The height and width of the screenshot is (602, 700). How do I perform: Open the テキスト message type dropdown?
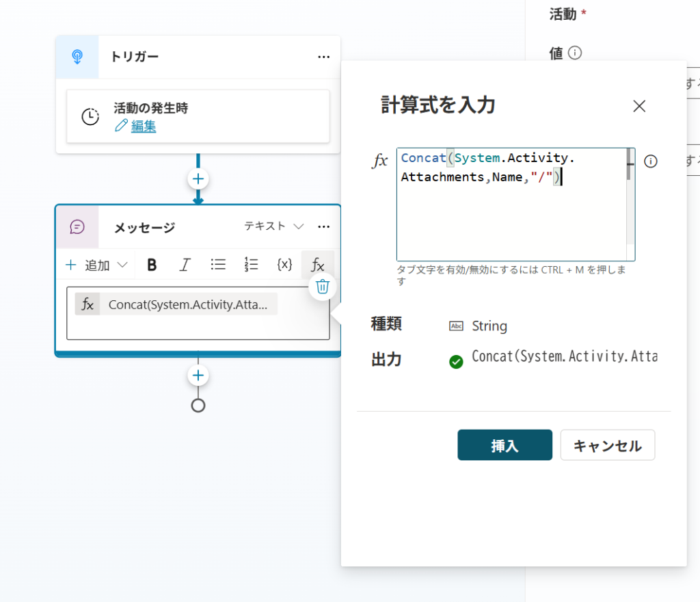click(x=274, y=226)
